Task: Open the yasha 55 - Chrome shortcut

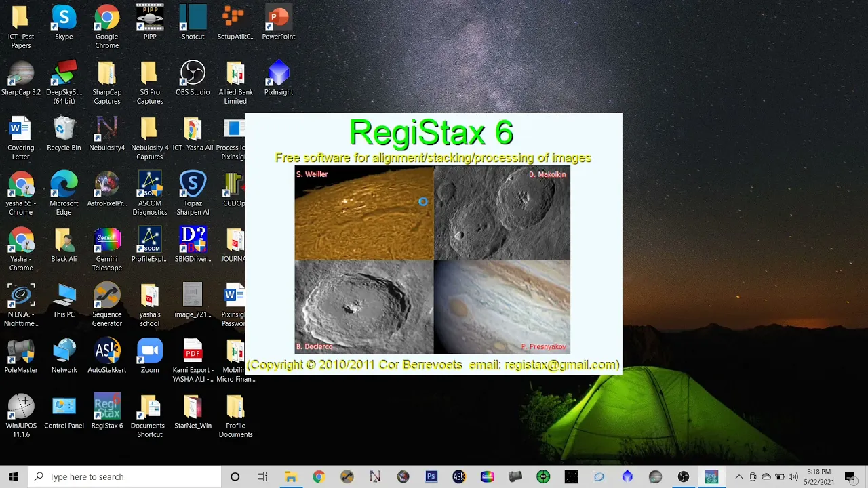Action: [x=21, y=193]
